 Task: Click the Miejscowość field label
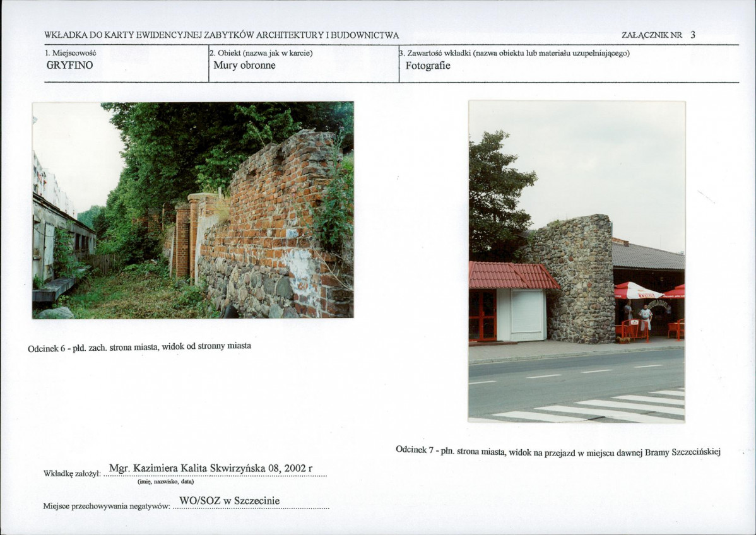pos(71,53)
